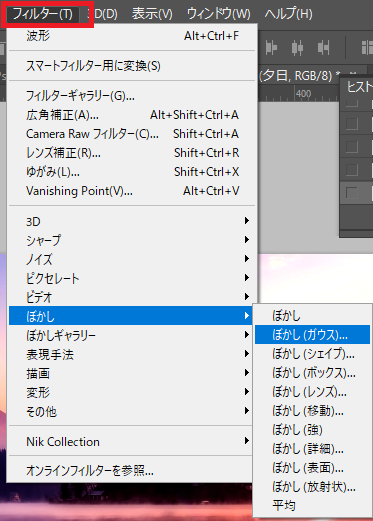Toggle the first history state checkbox
The height and width of the screenshot is (521, 373).
(x=352, y=103)
